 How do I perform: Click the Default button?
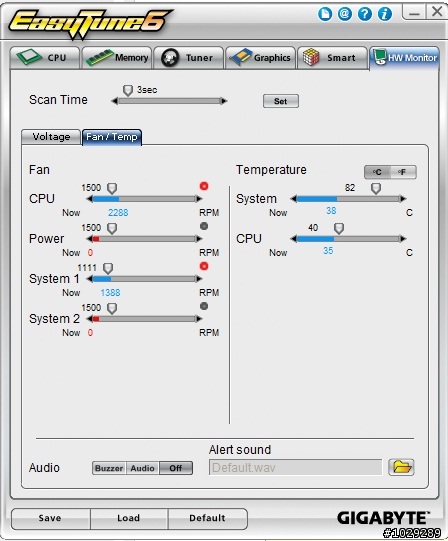point(207,518)
